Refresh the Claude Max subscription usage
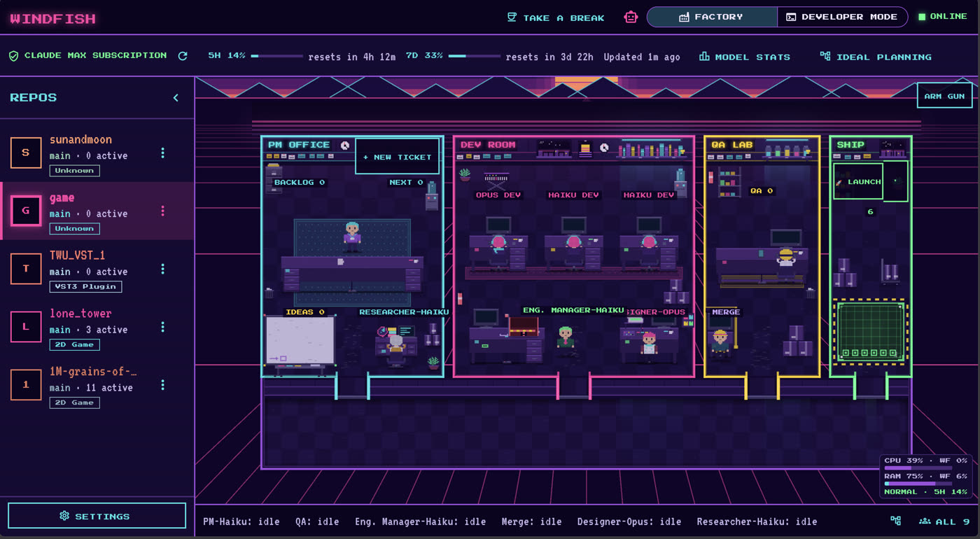This screenshot has height=539, width=980. point(183,56)
